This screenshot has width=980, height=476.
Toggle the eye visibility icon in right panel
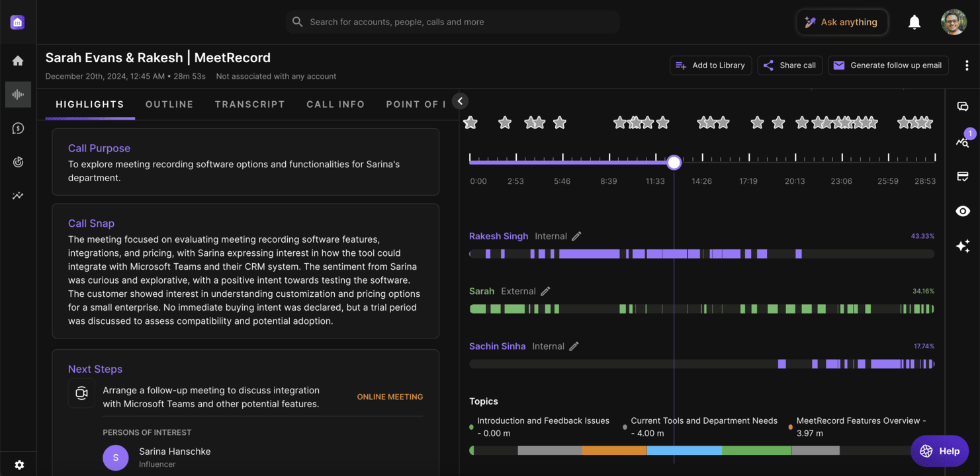[x=963, y=211]
